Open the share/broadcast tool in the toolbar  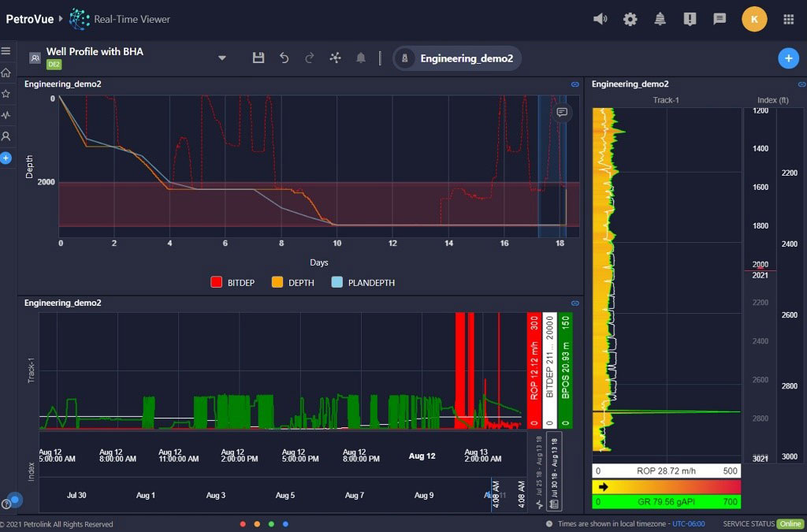coord(334,58)
